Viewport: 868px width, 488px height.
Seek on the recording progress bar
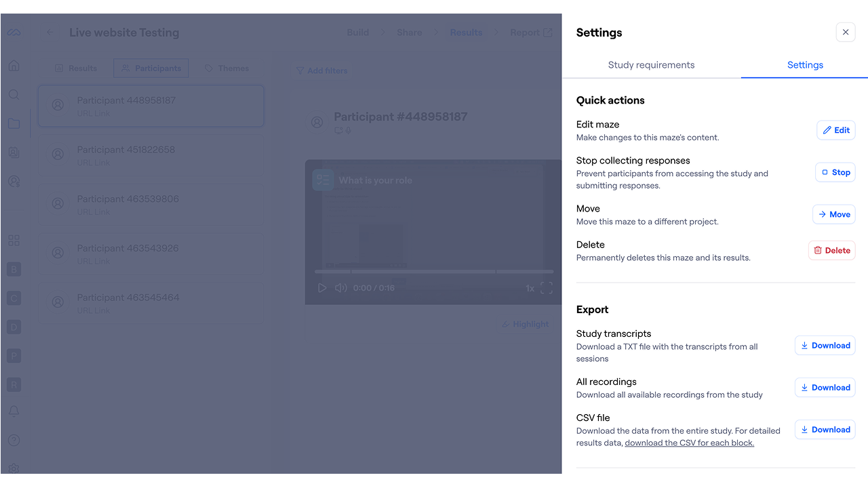tap(434, 272)
